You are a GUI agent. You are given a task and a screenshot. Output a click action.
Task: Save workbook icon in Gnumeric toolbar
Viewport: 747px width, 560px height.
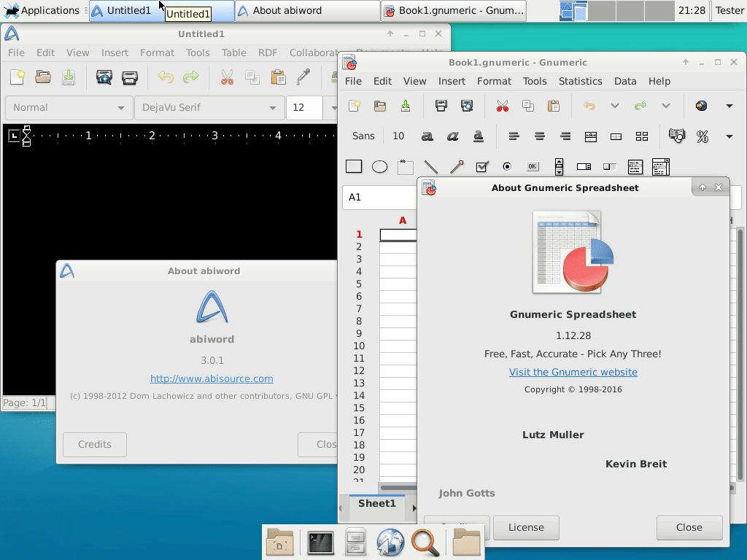tap(406, 106)
